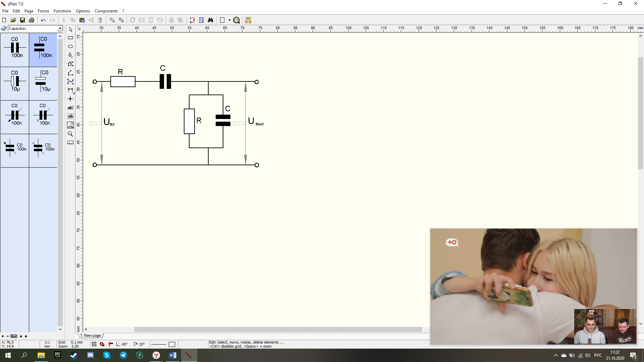Select the dimension measurement tool

point(70,90)
